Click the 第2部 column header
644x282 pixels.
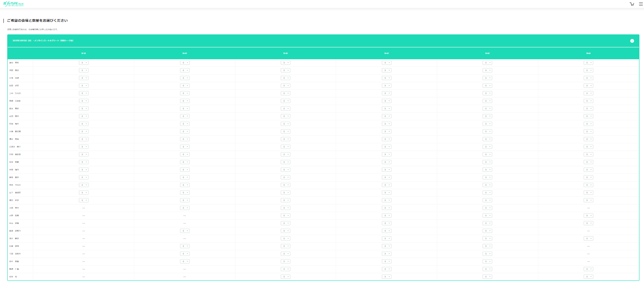pos(185,53)
